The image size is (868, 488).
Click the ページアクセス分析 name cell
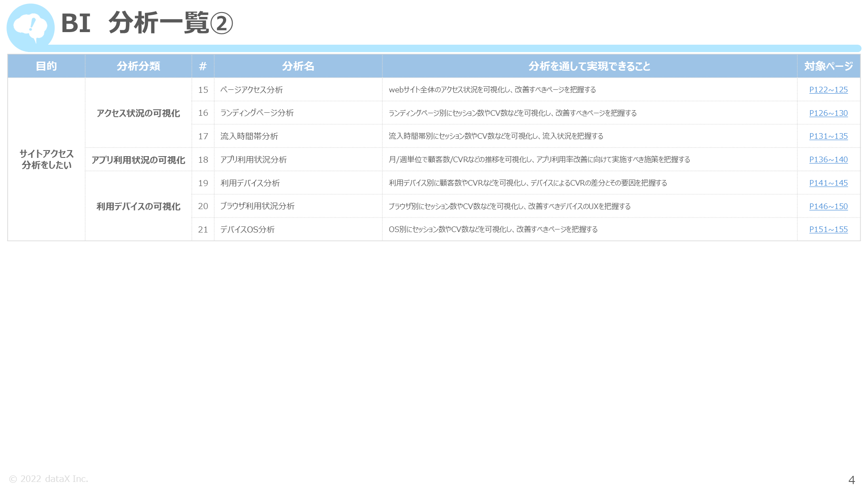point(298,90)
